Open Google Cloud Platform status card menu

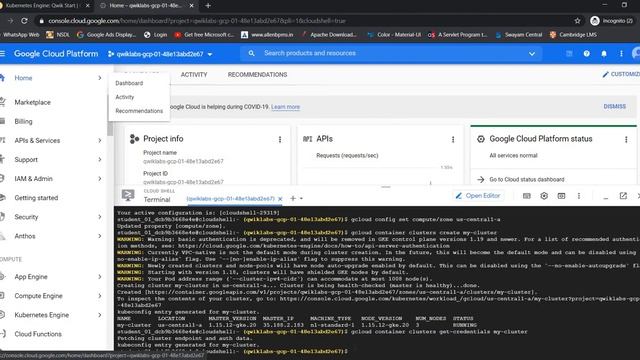click(x=626, y=140)
